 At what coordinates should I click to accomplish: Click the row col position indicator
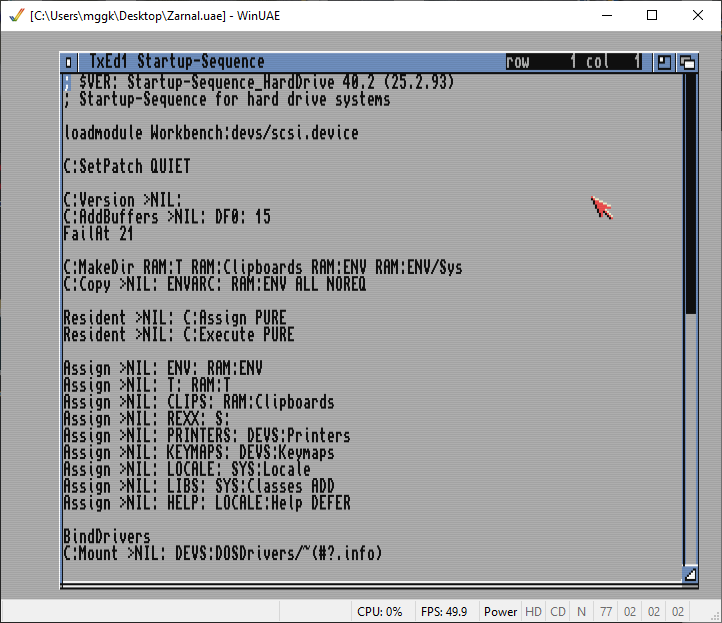tap(574, 62)
